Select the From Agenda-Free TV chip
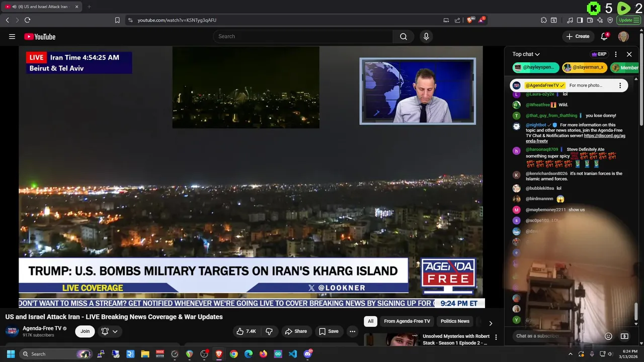This screenshot has width=644, height=362. 407,321
